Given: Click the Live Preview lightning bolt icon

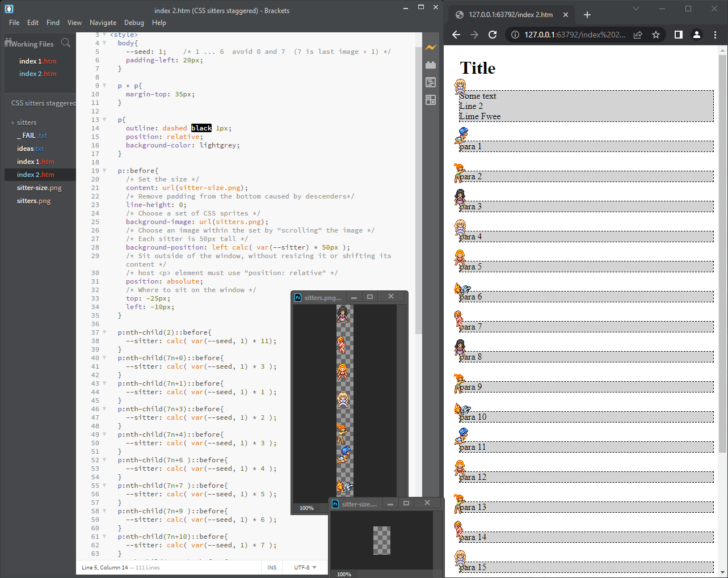Looking at the screenshot, I should pyautogui.click(x=431, y=48).
